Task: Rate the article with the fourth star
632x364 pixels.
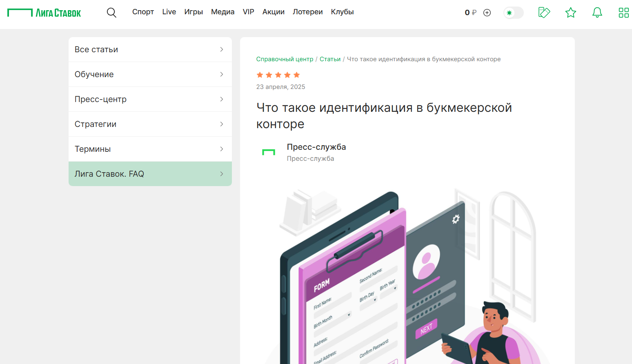Action: click(287, 75)
